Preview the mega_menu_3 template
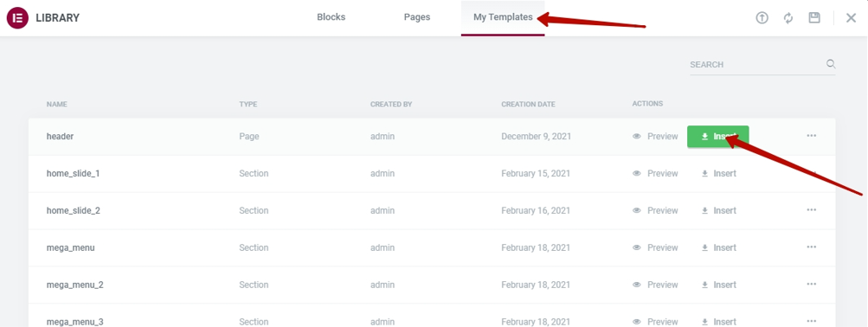This screenshot has width=868, height=327. (x=655, y=322)
